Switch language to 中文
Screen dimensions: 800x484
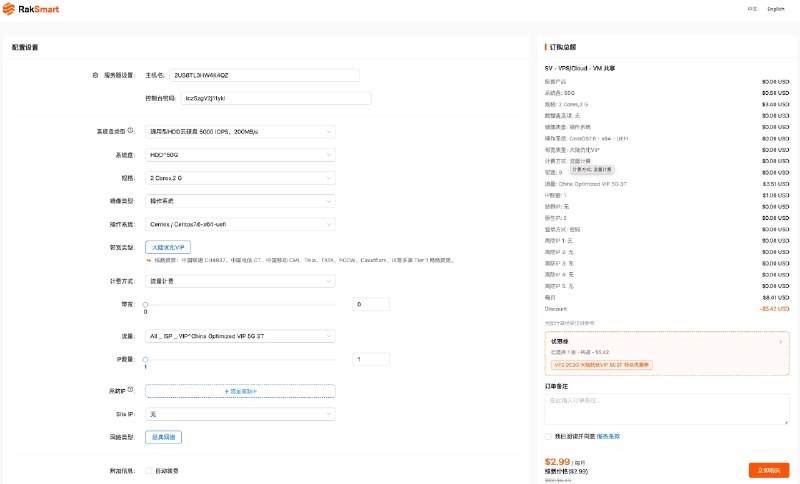click(752, 9)
